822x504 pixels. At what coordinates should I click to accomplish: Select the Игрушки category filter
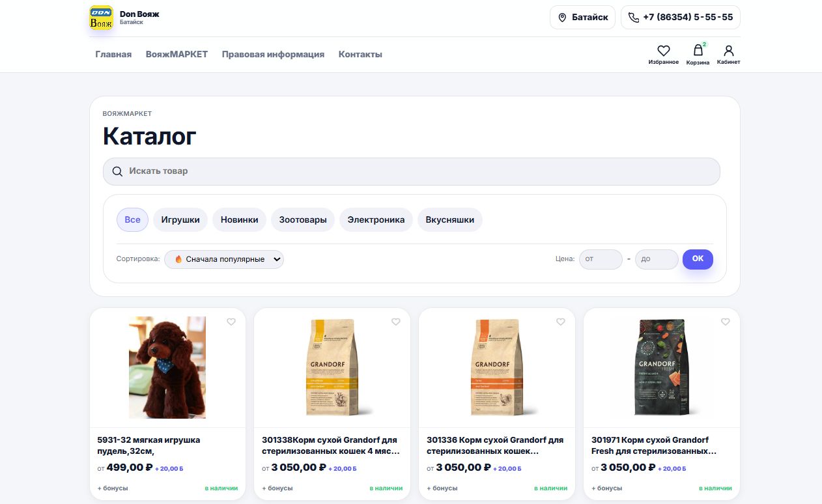(180, 220)
